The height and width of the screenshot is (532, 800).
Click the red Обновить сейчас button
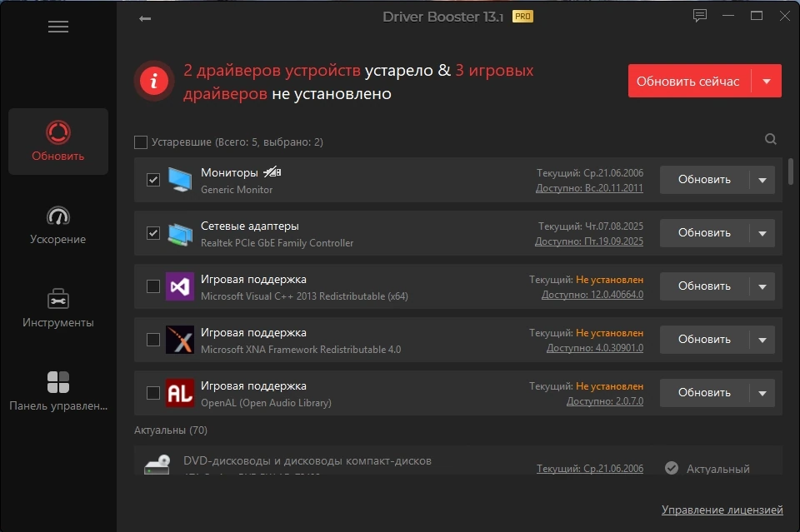pyautogui.click(x=689, y=81)
